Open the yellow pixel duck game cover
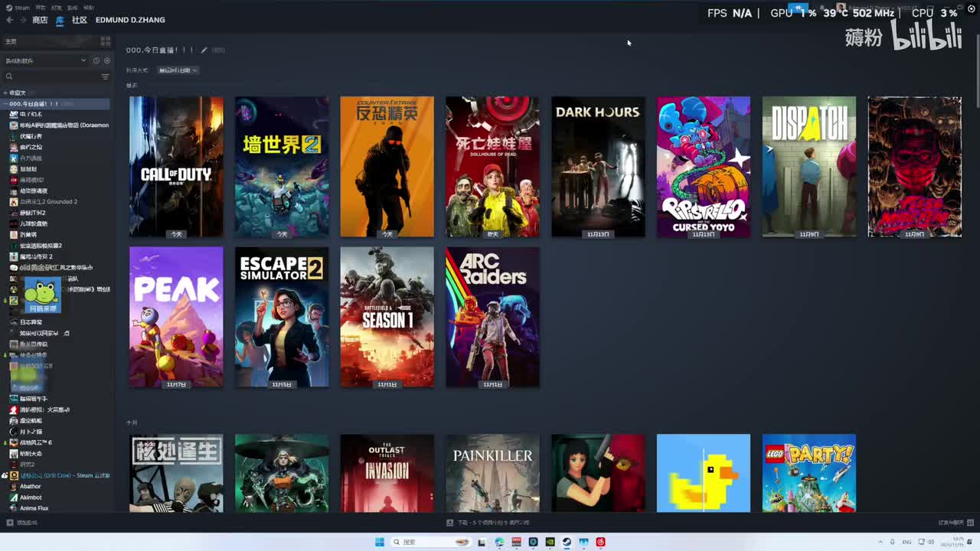 coord(704,473)
